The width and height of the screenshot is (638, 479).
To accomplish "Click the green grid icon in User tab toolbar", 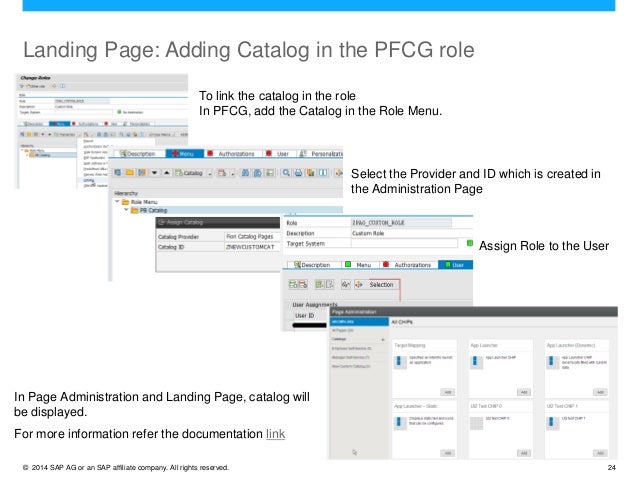I will (x=320, y=284).
